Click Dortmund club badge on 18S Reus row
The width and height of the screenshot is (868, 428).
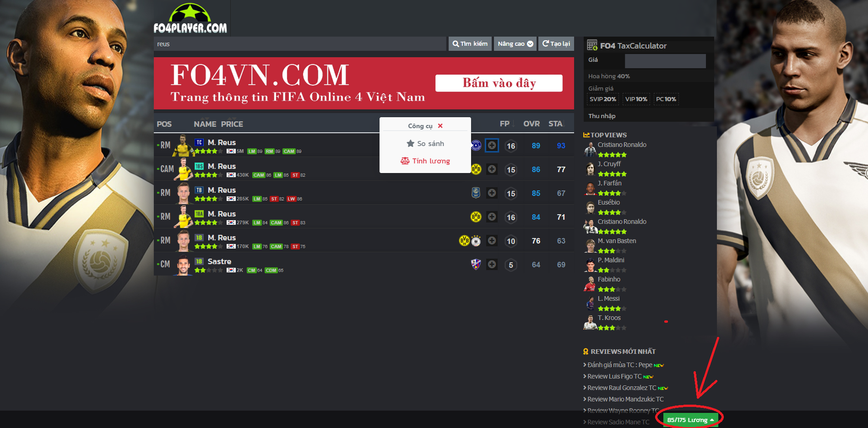pos(476,169)
